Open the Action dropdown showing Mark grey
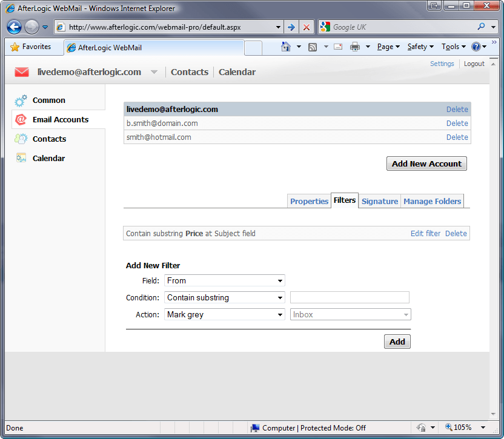504x439 pixels. (x=224, y=314)
